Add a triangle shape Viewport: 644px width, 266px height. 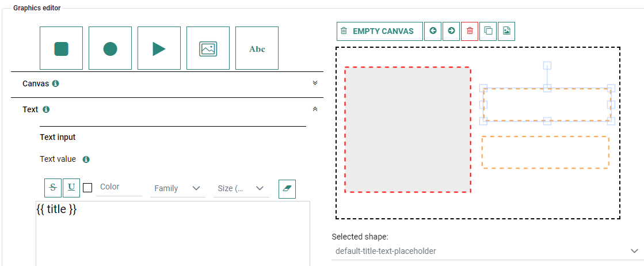[159, 48]
